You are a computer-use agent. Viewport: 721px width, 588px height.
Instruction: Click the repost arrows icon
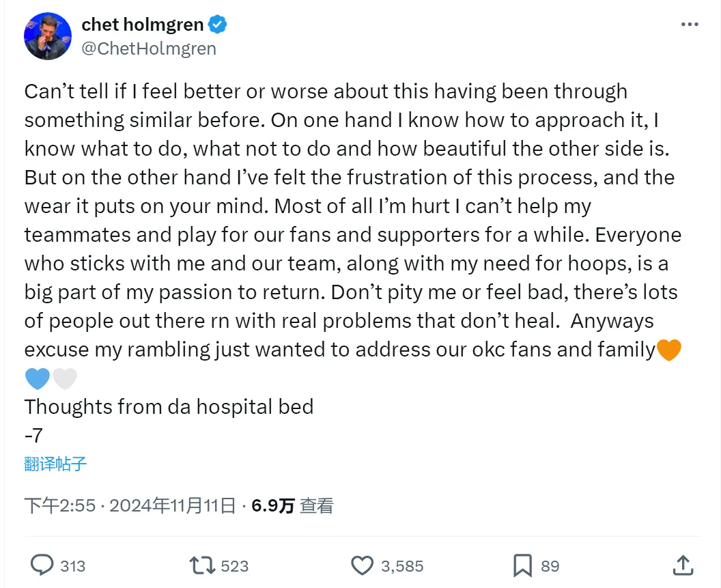[202, 565]
